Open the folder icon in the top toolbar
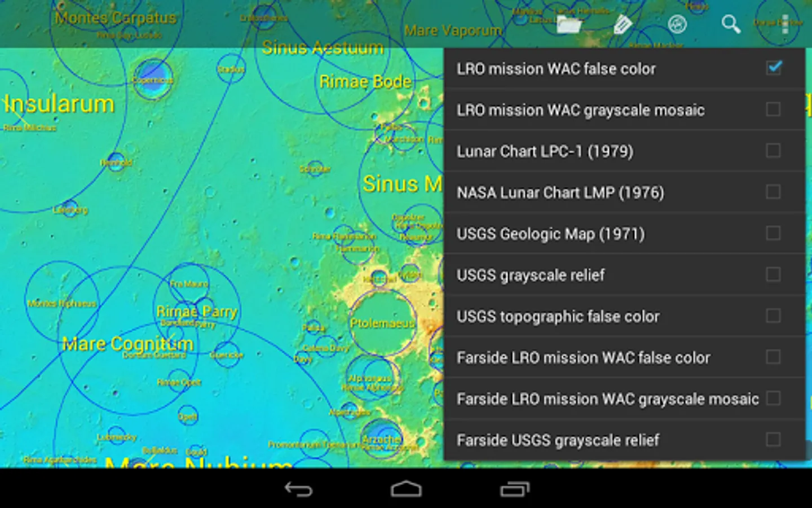812x508 pixels. click(568, 24)
